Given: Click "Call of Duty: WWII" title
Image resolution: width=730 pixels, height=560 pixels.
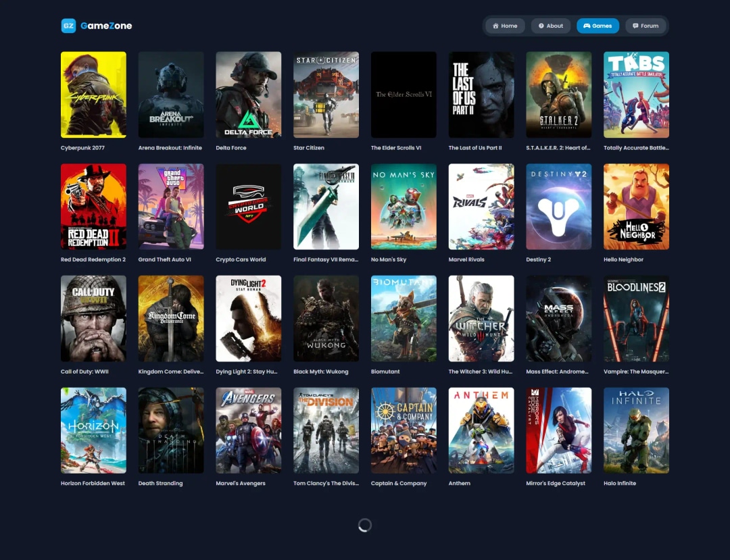Looking at the screenshot, I should pyautogui.click(x=84, y=372).
